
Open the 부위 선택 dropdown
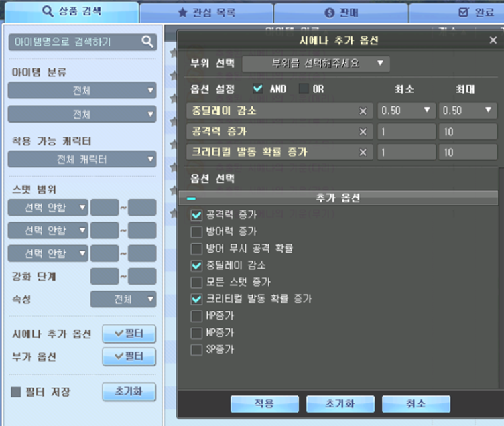pos(316,64)
